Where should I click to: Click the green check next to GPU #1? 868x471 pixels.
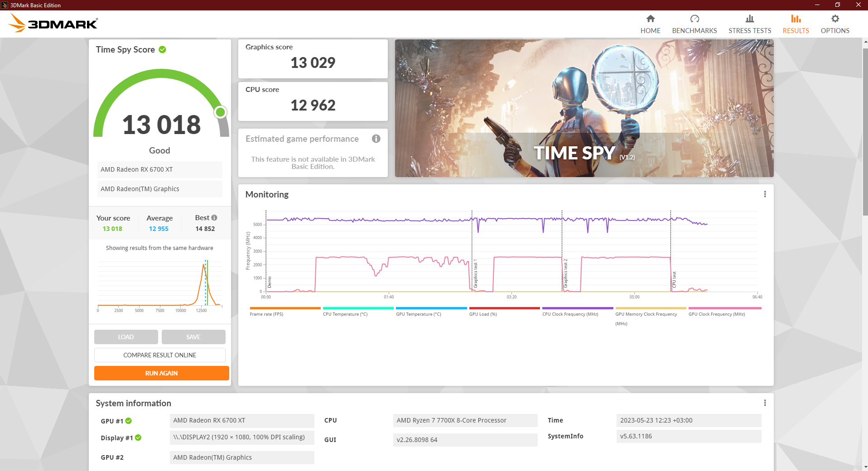129,421
